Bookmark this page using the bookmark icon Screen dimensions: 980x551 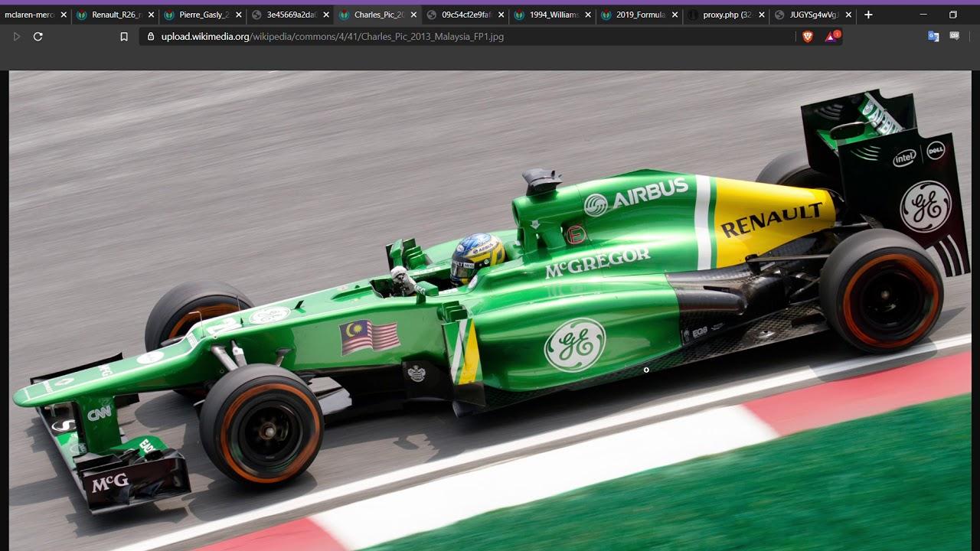point(124,36)
